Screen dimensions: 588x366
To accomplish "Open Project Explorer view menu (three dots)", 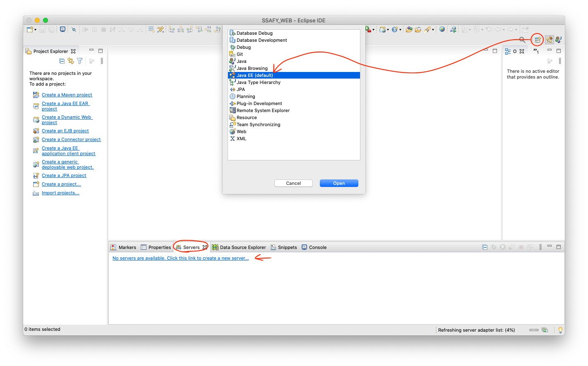I will point(102,61).
